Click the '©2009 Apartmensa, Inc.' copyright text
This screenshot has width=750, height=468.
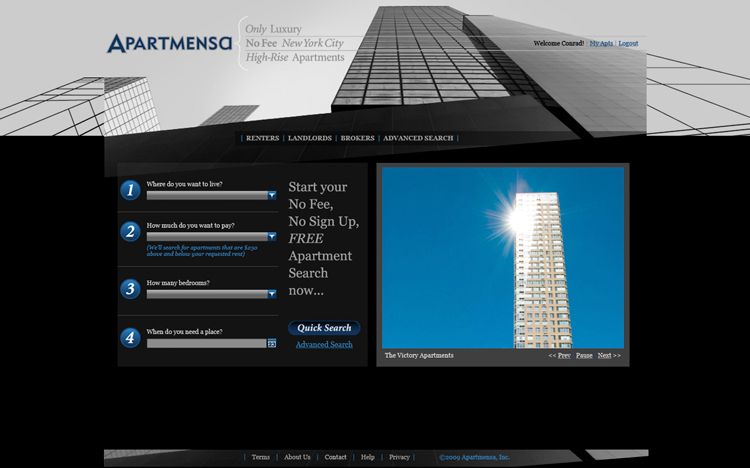click(474, 457)
